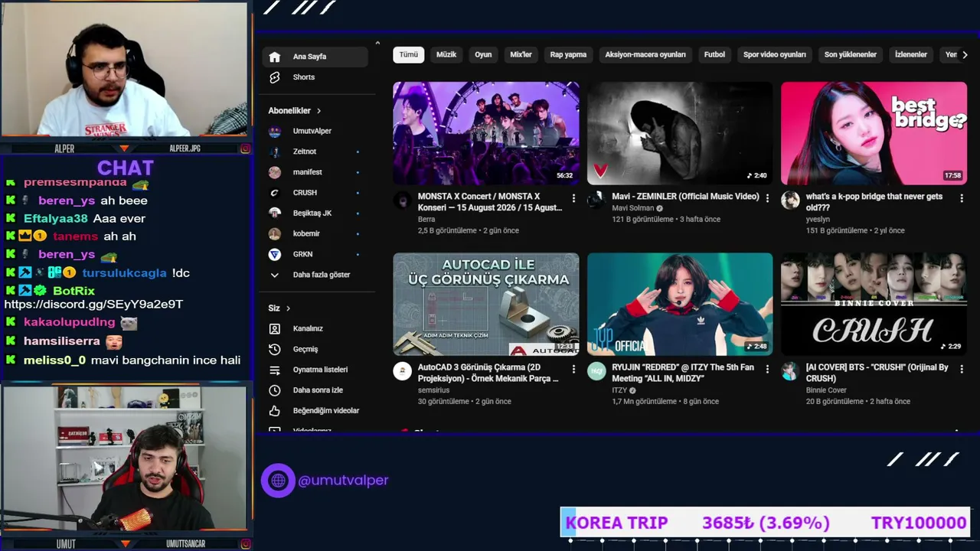This screenshot has width=980, height=551.
Task: Play the AutoCAD Üç Görünüş thumbnail
Action: point(486,304)
